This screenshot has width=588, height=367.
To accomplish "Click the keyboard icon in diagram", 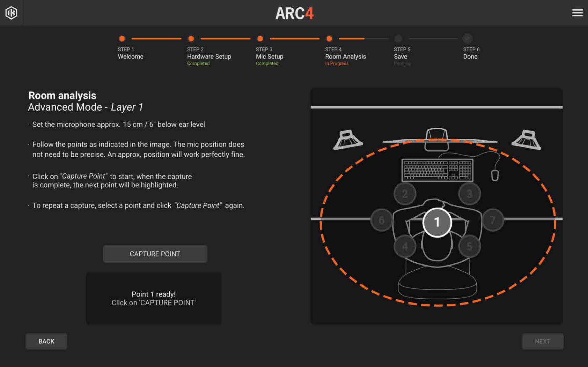I will (438, 170).
